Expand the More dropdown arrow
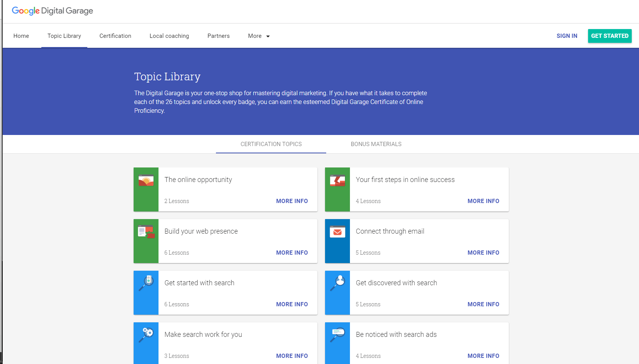 pos(268,36)
